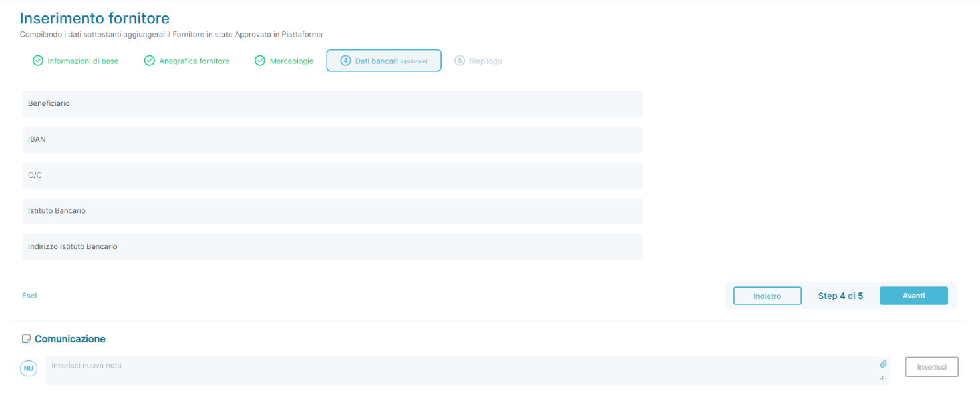The height and width of the screenshot is (399, 980).
Task: Switch to the Merceologie step
Action: click(284, 61)
